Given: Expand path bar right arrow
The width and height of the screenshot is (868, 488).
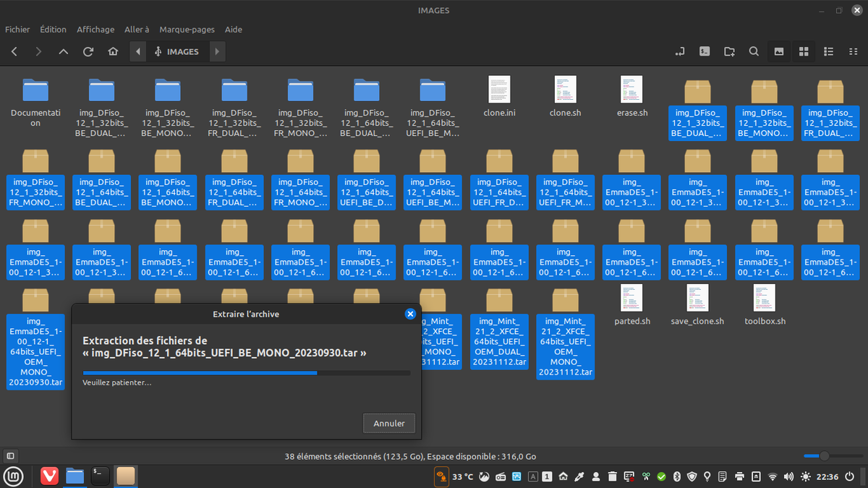Looking at the screenshot, I should (x=217, y=51).
